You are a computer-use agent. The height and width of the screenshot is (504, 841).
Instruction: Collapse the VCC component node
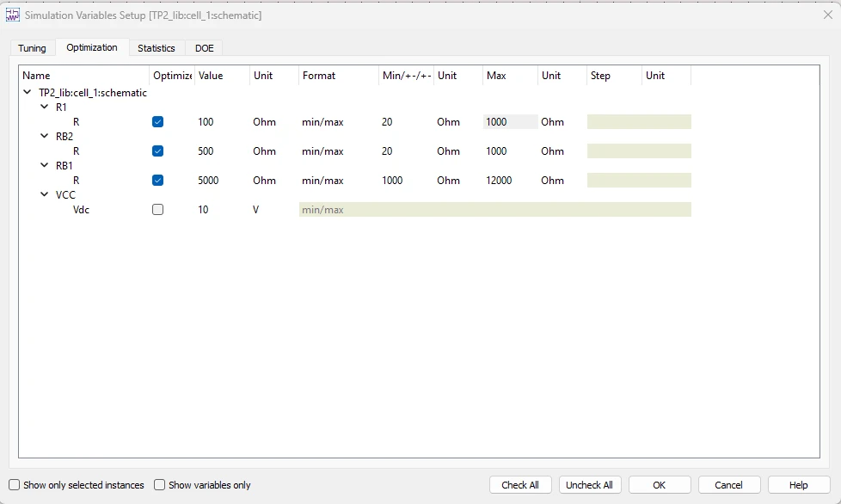tap(45, 194)
